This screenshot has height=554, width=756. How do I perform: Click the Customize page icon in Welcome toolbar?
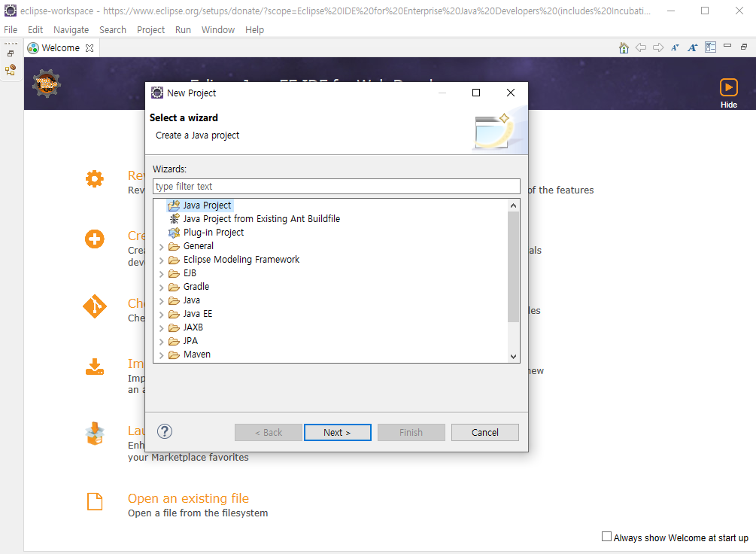710,47
